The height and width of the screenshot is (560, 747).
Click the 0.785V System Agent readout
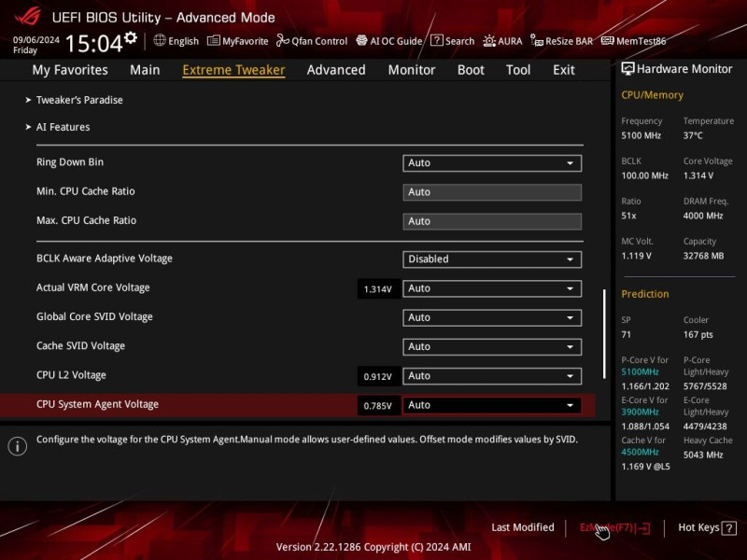click(378, 406)
